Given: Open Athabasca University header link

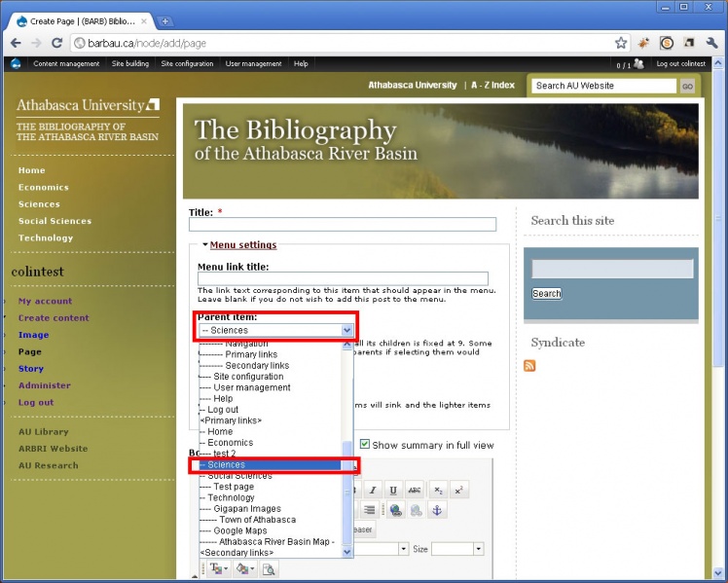Looking at the screenshot, I should [x=413, y=85].
